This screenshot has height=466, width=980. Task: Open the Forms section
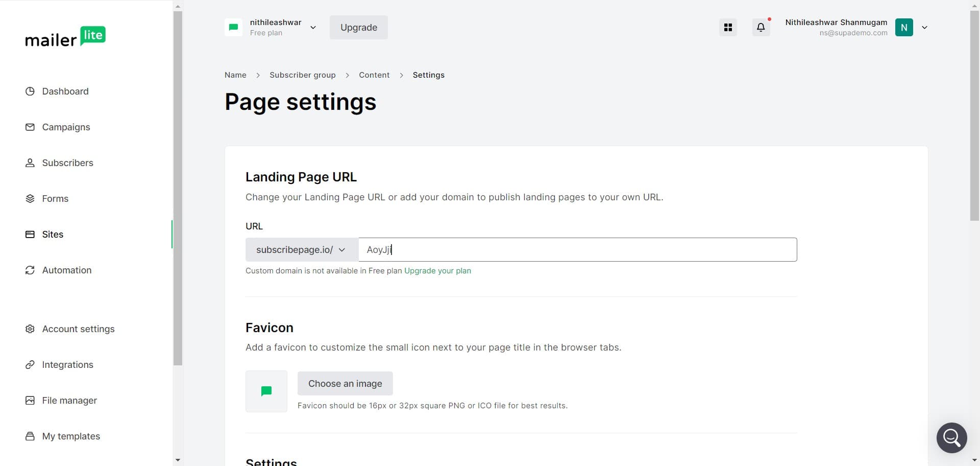pyautogui.click(x=55, y=199)
